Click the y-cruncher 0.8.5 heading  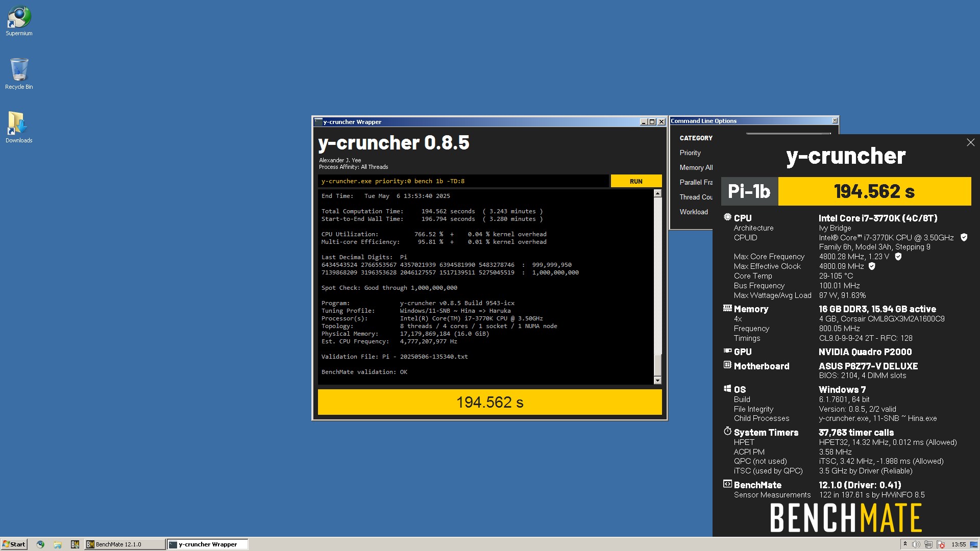pos(394,143)
